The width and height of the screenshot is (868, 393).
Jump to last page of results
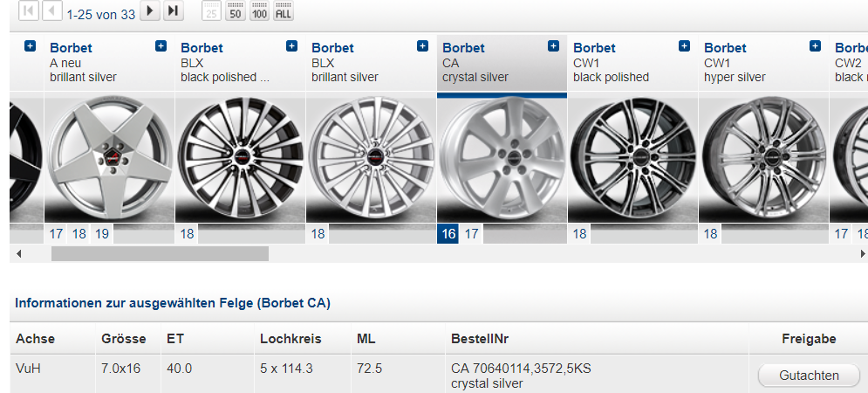coord(174,10)
